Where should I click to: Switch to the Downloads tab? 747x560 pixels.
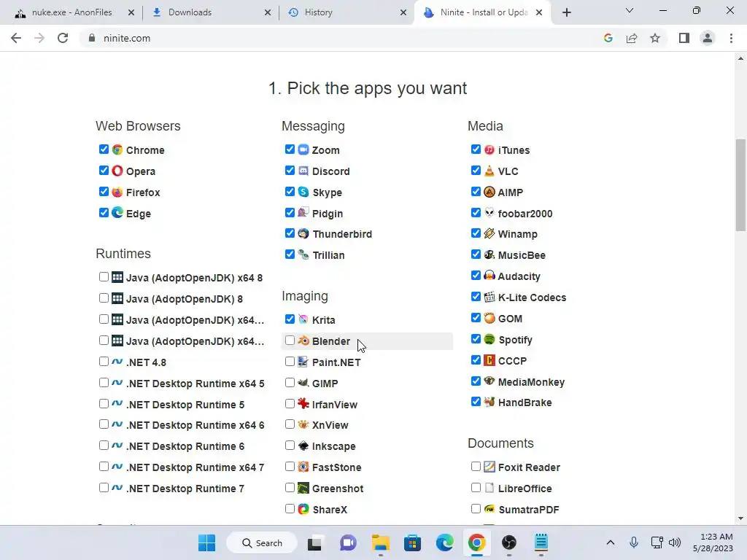point(211,12)
